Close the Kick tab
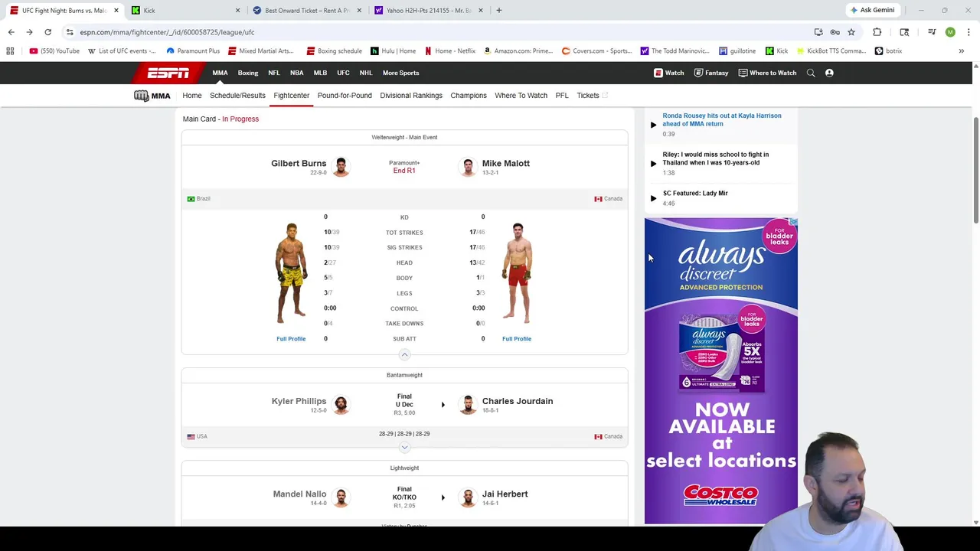 [237, 11]
